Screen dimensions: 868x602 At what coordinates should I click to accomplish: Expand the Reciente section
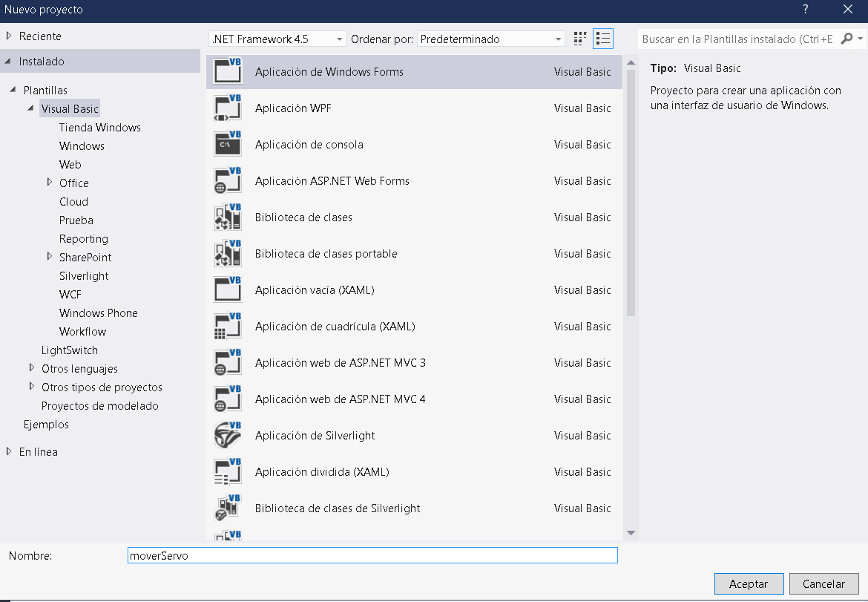pos(8,36)
